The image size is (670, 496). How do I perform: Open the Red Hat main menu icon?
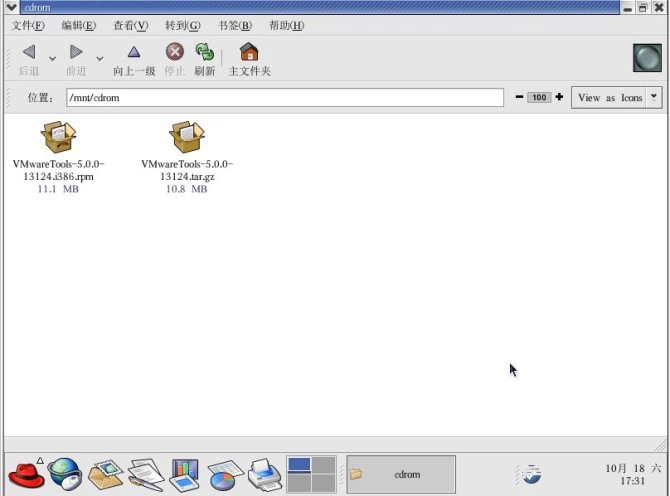tap(26, 472)
